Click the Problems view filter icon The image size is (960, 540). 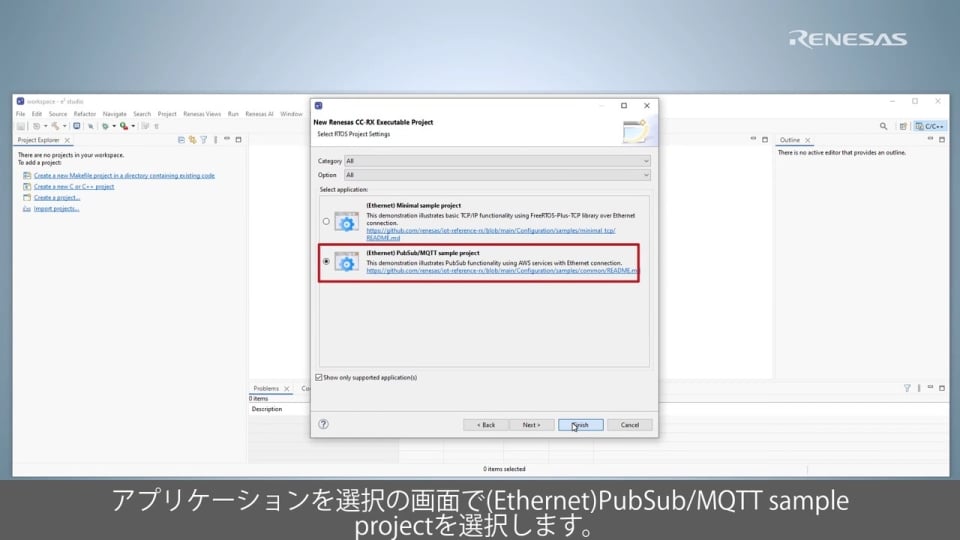907,388
